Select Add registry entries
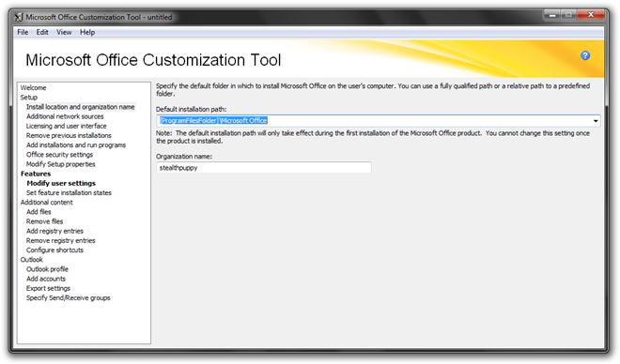 pyautogui.click(x=54, y=231)
